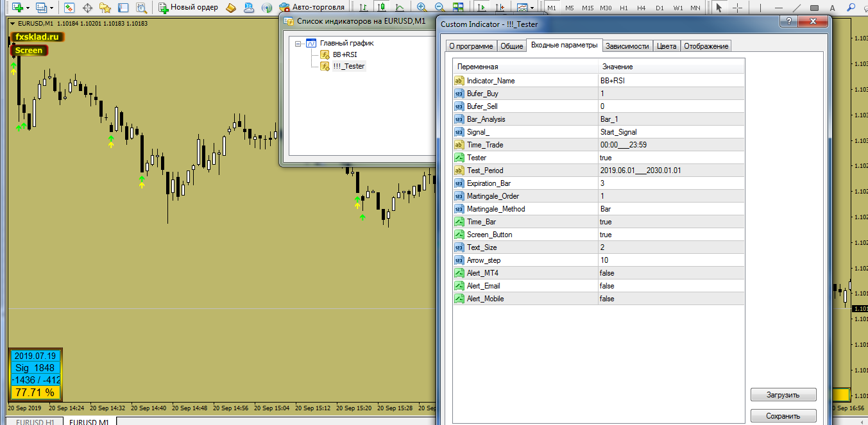Open the Navigator folder-star icon
Viewport: 868px width, 425px height.
pos(106,8)
